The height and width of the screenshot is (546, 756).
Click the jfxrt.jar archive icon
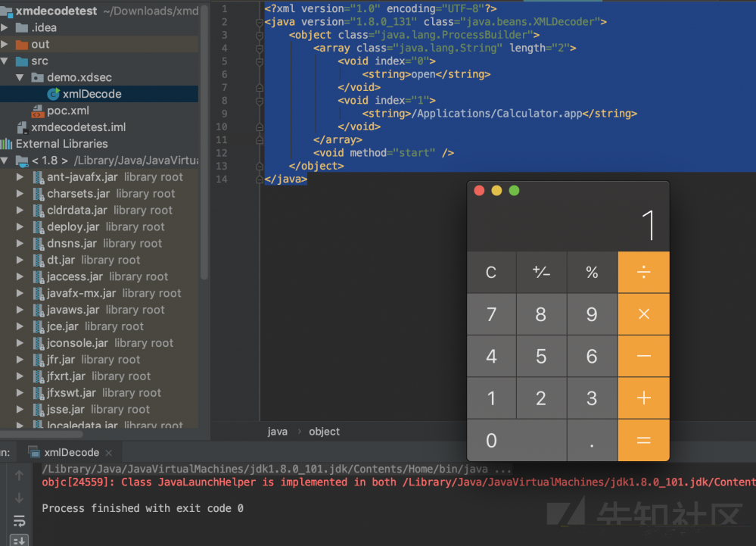(x=39, y=376)
